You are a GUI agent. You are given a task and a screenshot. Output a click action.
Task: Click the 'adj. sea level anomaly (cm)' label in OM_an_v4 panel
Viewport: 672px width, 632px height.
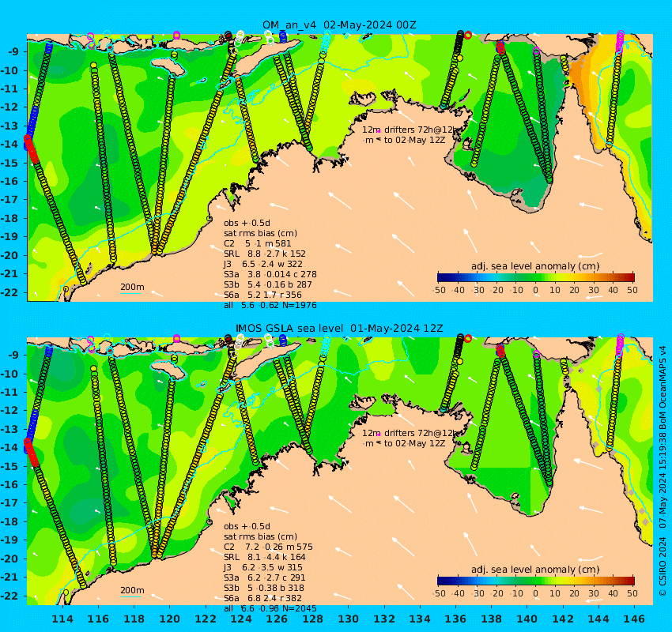[535, 266]
